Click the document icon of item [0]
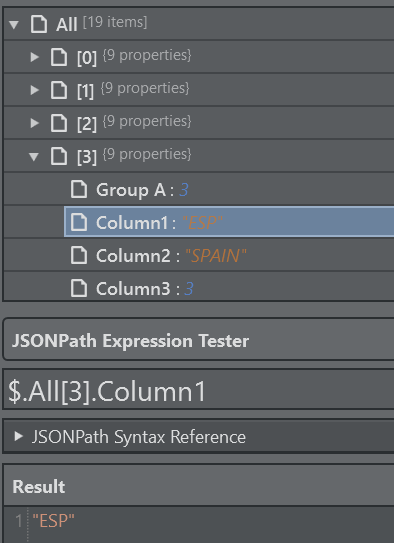This screenshot has height=543, width=394. [x=59, y=57]
